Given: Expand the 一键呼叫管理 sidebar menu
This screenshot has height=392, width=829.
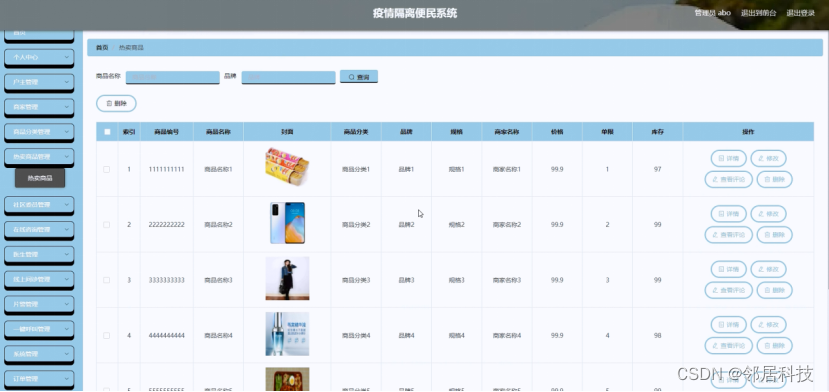Looking at the screenshot, I should (39, 329).
